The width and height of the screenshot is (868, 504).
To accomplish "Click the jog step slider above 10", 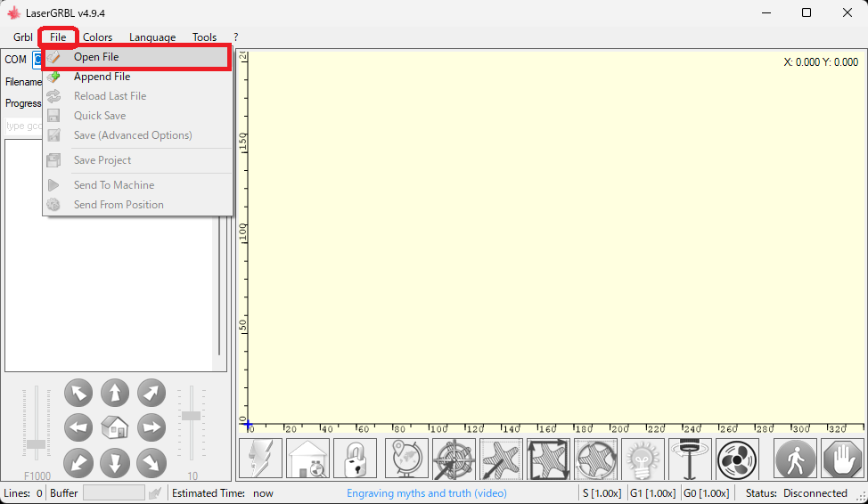I will click(x=191, y=424).
